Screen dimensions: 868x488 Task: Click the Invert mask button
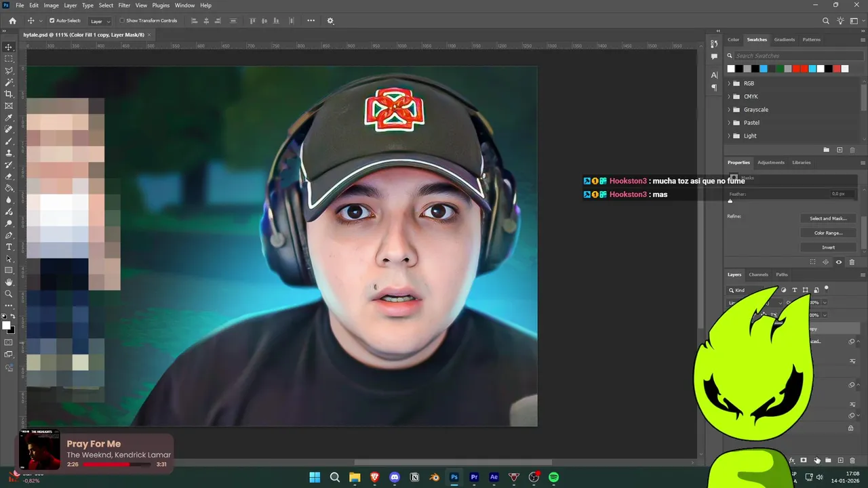pos(828,247)
